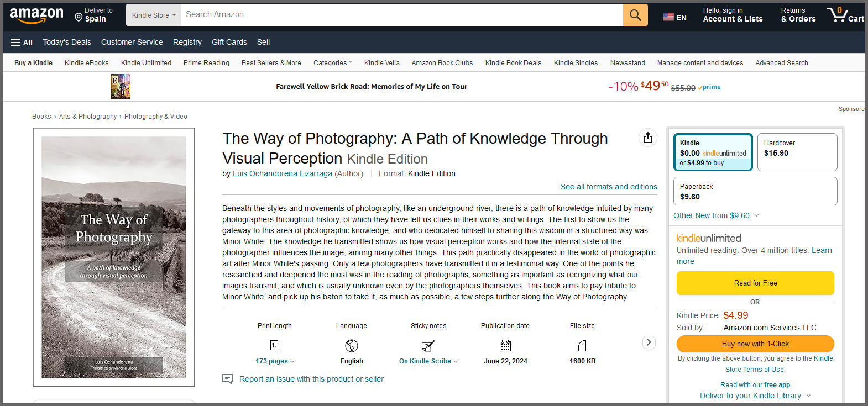Select the Hardcover format option
Viewport: 868px width, 406px height.
[797, 152]
